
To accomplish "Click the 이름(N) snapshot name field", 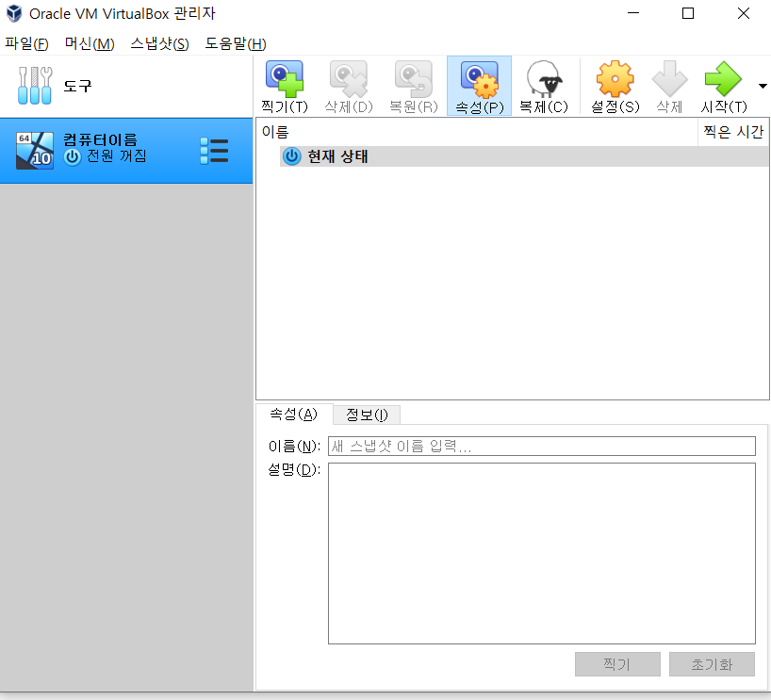I will tap(541, 446).
